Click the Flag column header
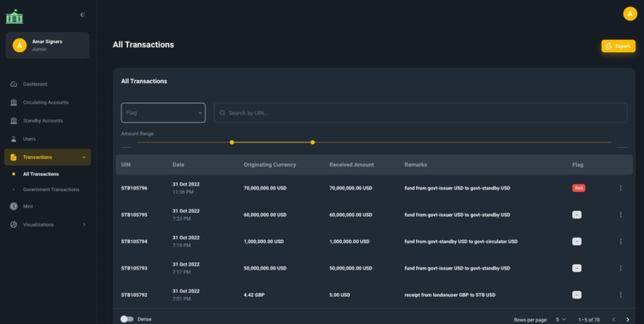Image resolution: width=644 pixels, height=324 pixels. pos(578,165)
